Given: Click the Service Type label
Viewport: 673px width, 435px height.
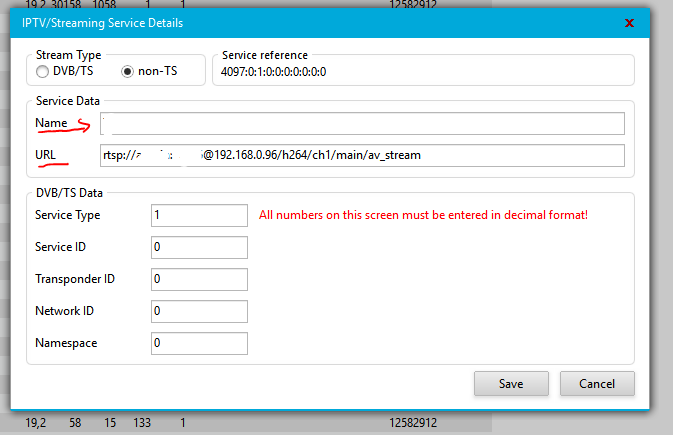Looking at the screenshot, I should click(x=67, y=215).
